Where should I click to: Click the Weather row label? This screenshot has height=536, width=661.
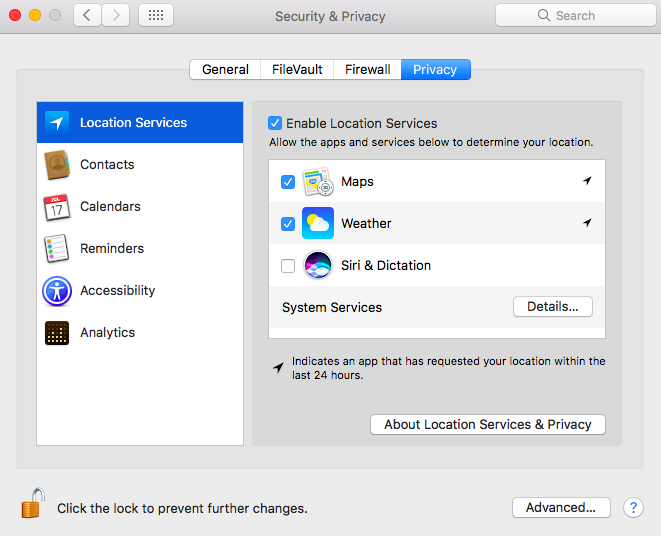click(x=366, y=224)
